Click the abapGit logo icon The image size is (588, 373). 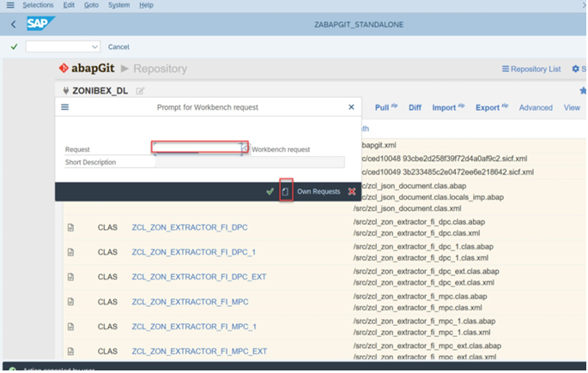click(64, 68)
